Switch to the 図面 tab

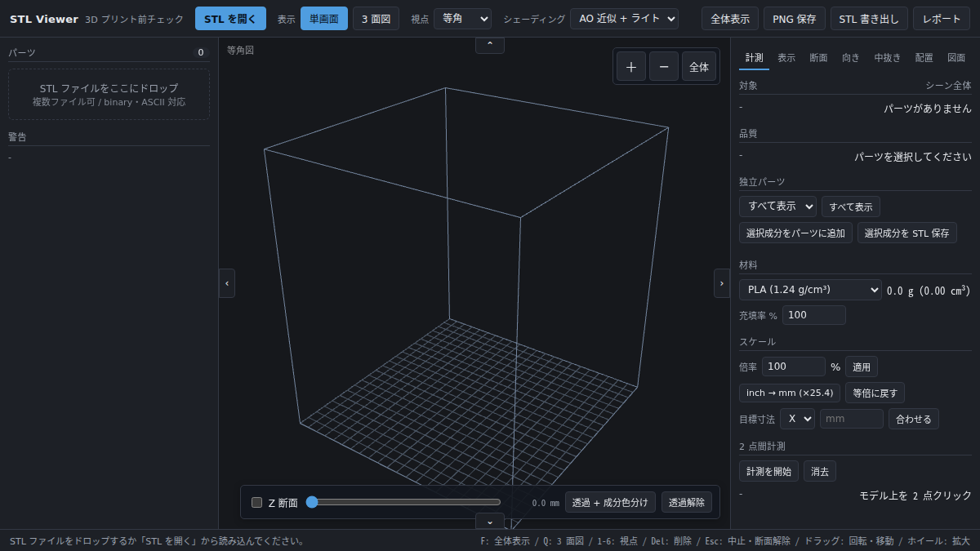956,58
